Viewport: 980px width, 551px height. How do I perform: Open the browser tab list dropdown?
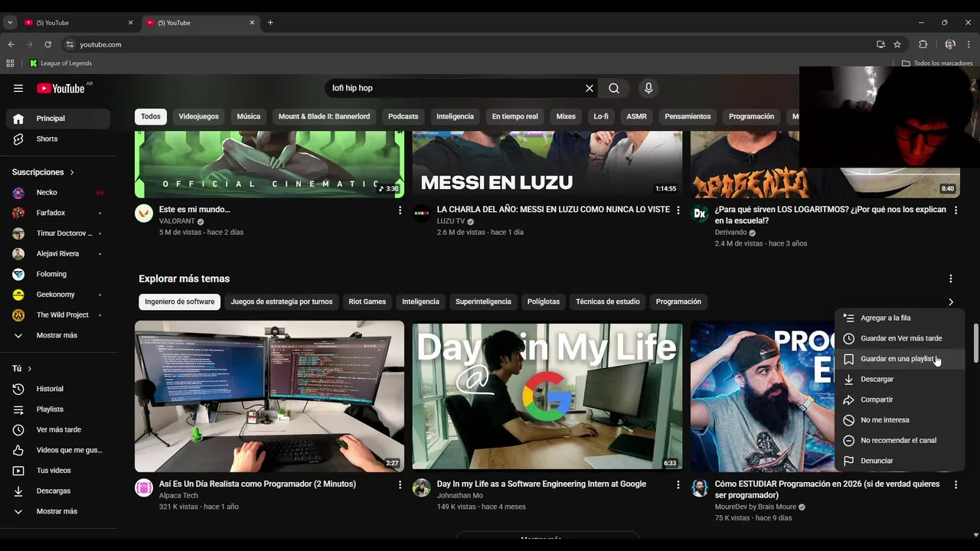click(x=10, y=23)
